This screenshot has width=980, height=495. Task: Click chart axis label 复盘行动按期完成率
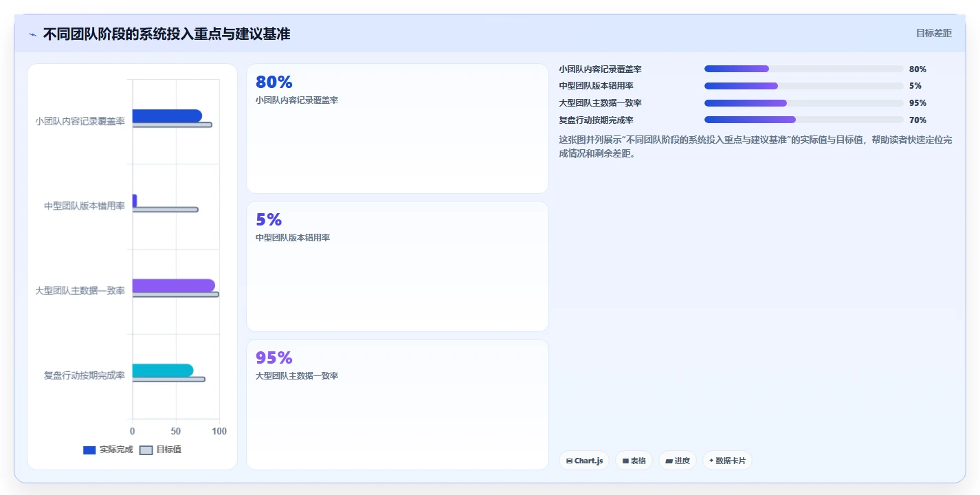pos(85,375)
